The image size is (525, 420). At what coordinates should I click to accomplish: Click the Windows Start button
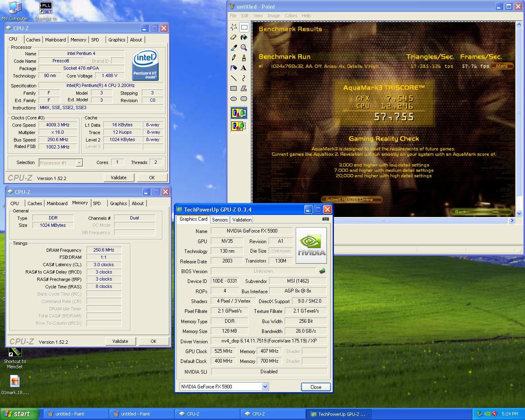[20, 414]
